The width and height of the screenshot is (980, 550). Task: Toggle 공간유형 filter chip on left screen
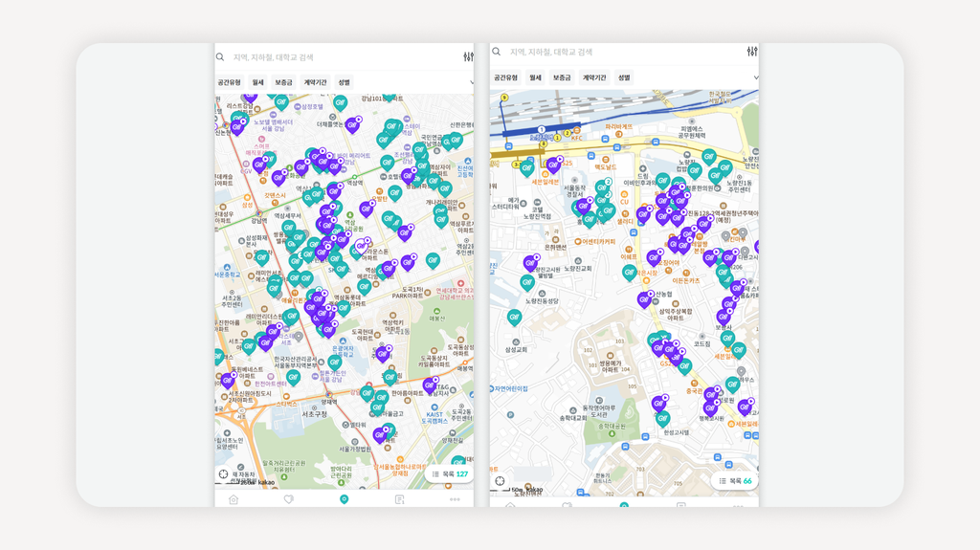(x=231, y=83)
